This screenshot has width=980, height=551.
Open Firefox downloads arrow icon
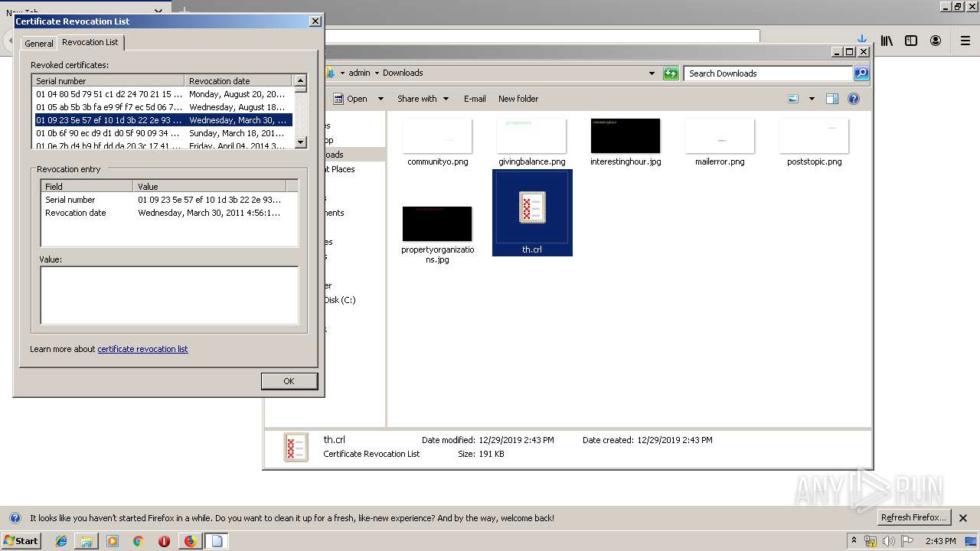tap(862, 39)
